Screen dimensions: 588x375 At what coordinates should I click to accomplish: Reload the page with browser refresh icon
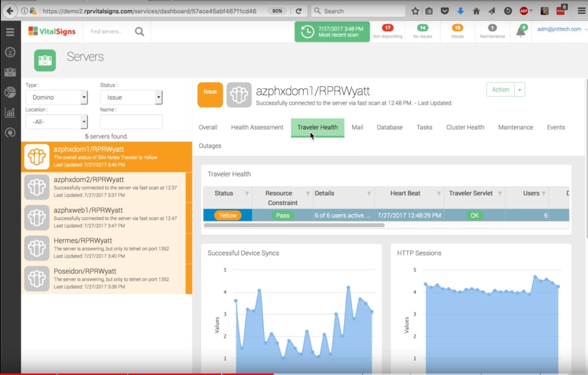point(299,11)
